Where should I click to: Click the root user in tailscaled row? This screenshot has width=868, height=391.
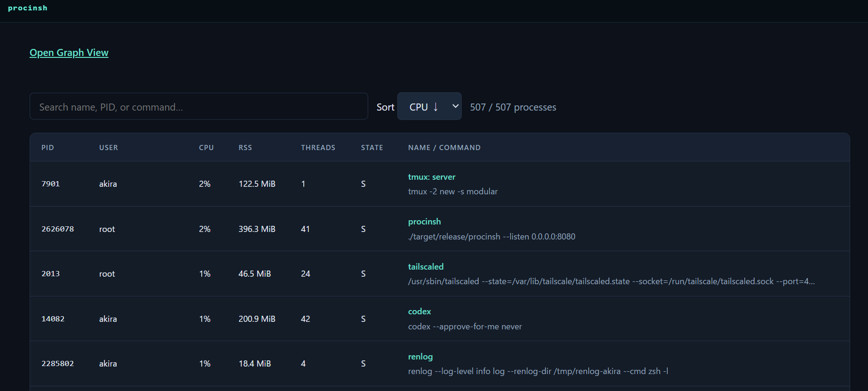pyautogui.click(x=107, y=274)
